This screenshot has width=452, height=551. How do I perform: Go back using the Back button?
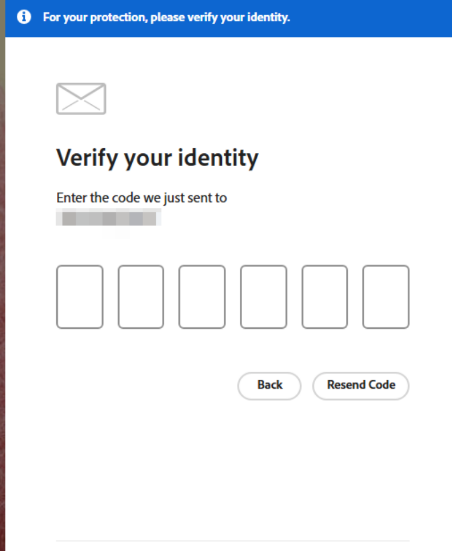point(269,385)
